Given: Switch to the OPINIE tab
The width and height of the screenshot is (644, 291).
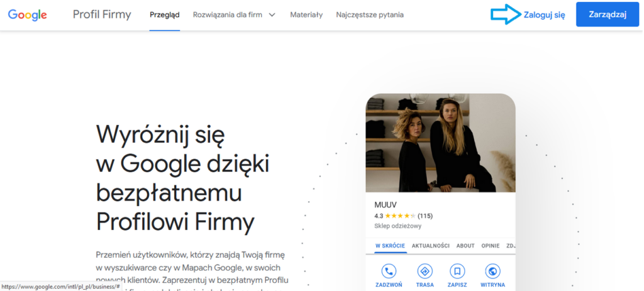Looking at the screenshot, I should [x=491, y=246].
